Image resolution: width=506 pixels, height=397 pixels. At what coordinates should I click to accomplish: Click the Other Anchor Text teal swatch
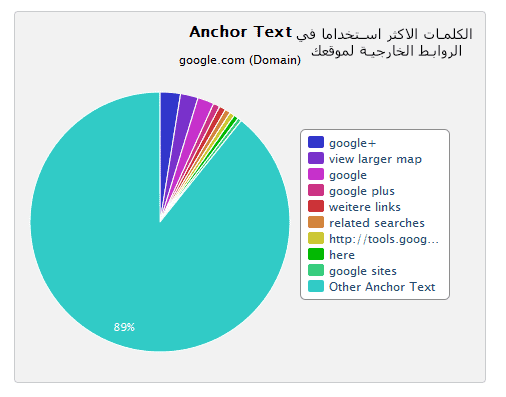tap(316, 286)
